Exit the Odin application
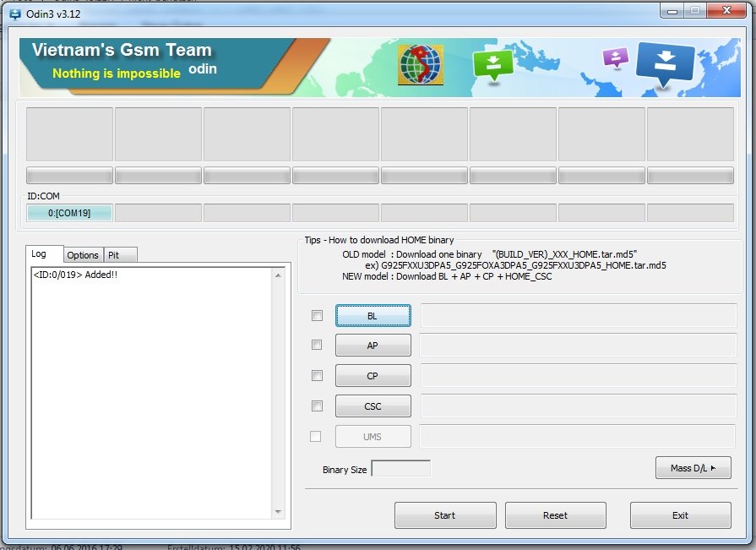This screenshot has height=550, width=756. pos(680,515)
